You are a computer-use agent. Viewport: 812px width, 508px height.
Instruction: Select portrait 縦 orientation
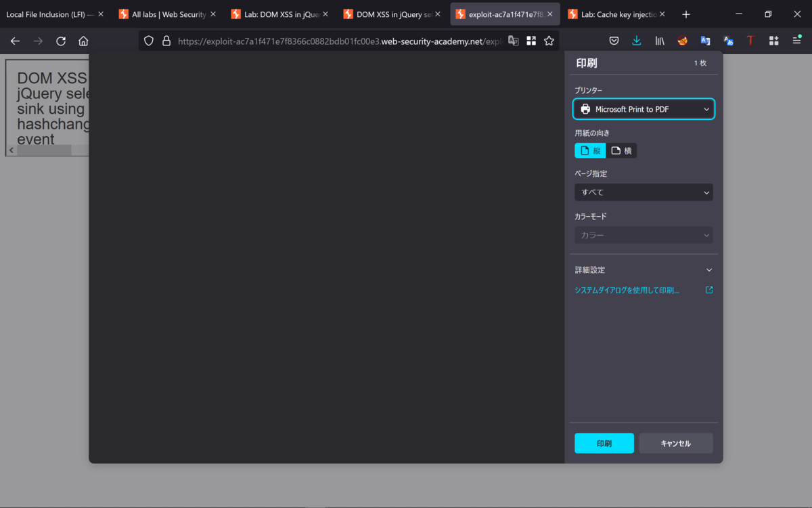(590, 150)
